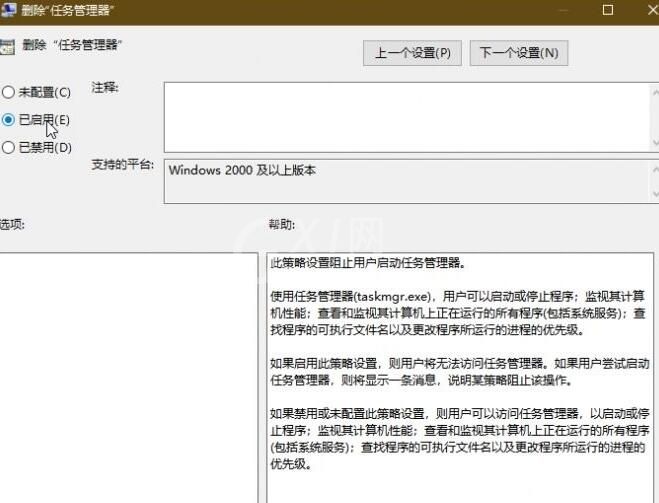This screenshot has height=503, width=659.
Task: Go to 下一个设置(N) next setting
Action: coord(519,53)
